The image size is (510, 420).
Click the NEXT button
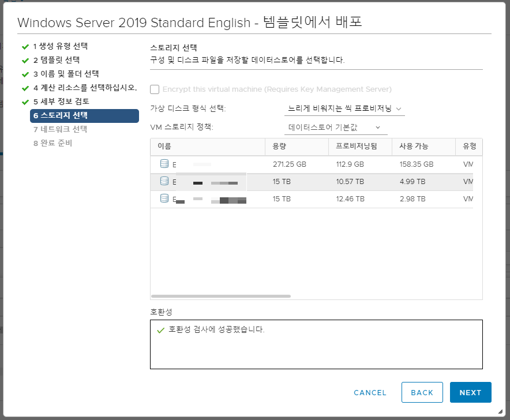[x=470, y=392]
